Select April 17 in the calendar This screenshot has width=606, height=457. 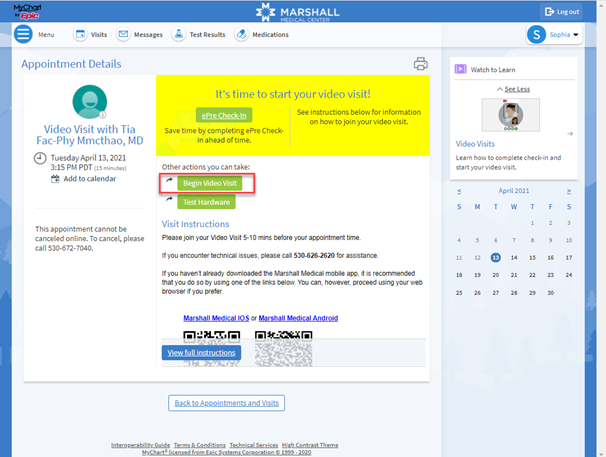click(569, 257)
